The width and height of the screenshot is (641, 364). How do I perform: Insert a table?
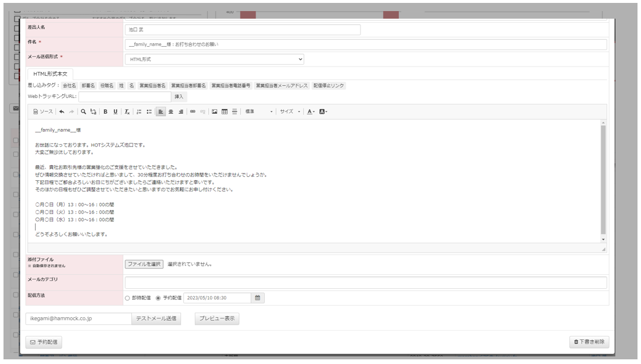225,111
